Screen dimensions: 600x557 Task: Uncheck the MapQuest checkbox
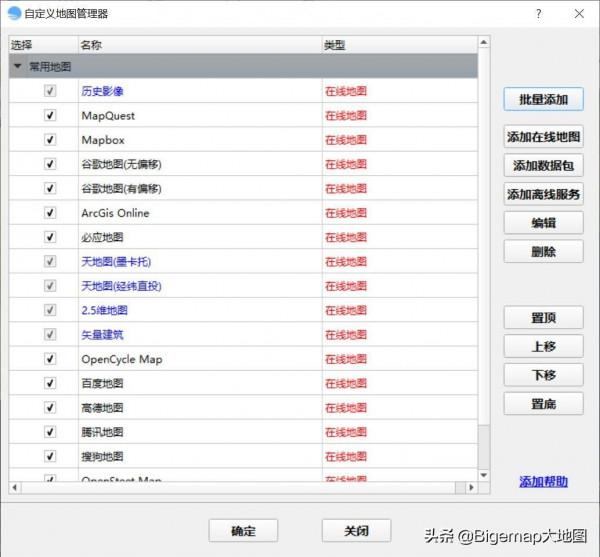50,116
